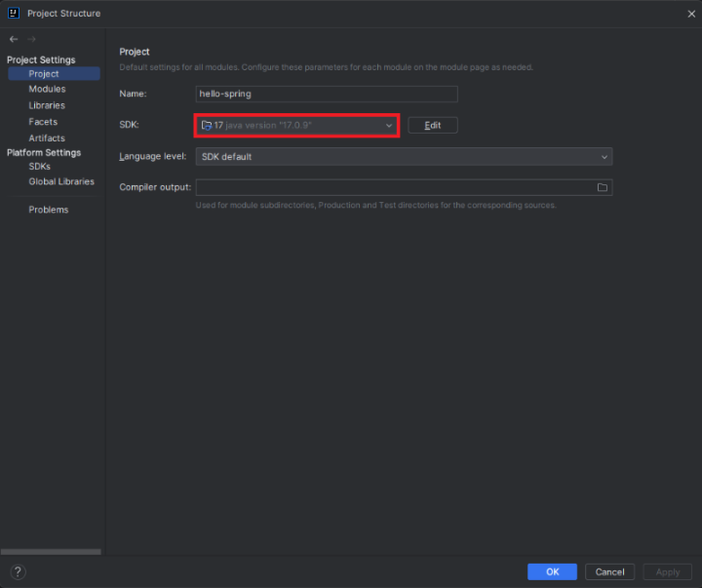Click the SDK folder icon in dropdown

pos(207,126)
